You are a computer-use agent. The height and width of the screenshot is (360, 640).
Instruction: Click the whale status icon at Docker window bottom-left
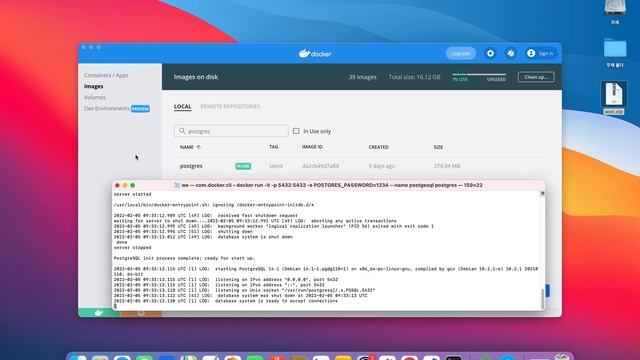click(99, 313)
